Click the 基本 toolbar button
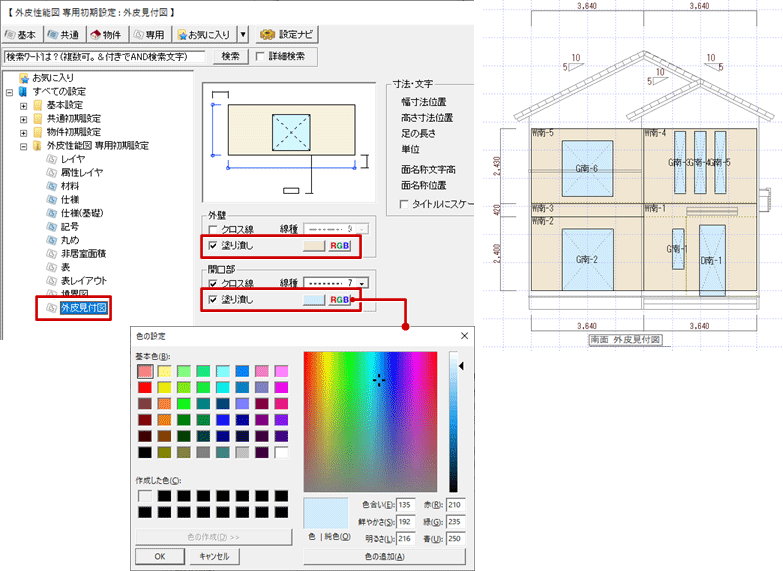This screenshot has height=571, width=783. 22,34
